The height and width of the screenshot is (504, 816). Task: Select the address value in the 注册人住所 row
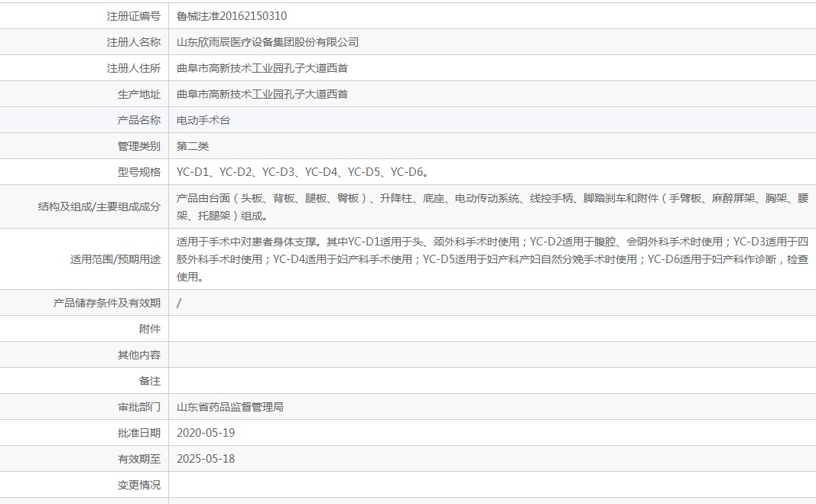click(262, 68)
